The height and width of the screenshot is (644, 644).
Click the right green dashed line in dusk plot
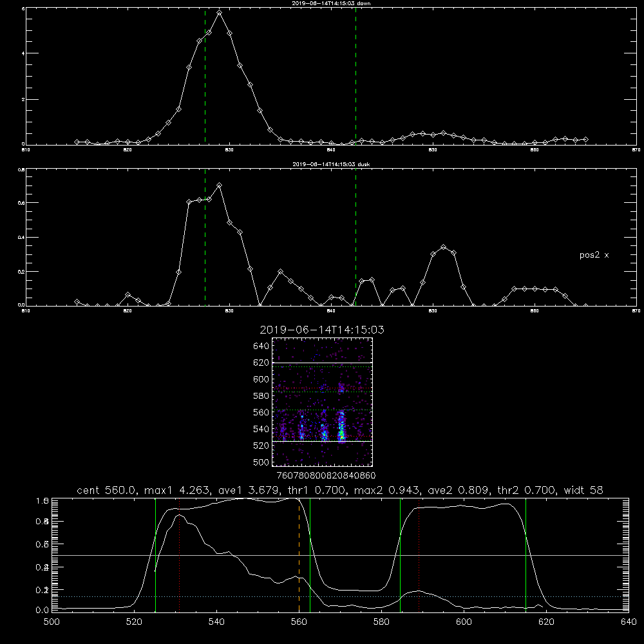[355, 237]
